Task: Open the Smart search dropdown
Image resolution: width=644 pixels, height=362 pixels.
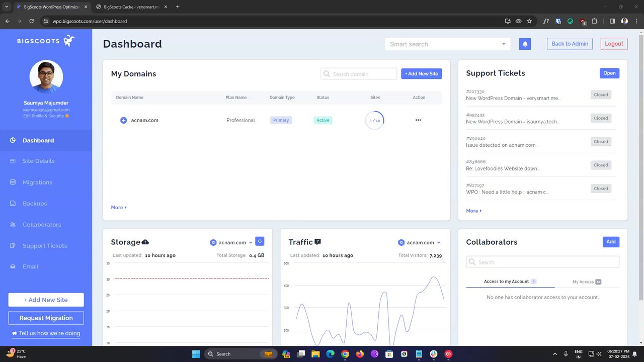Action: (447, 44)
